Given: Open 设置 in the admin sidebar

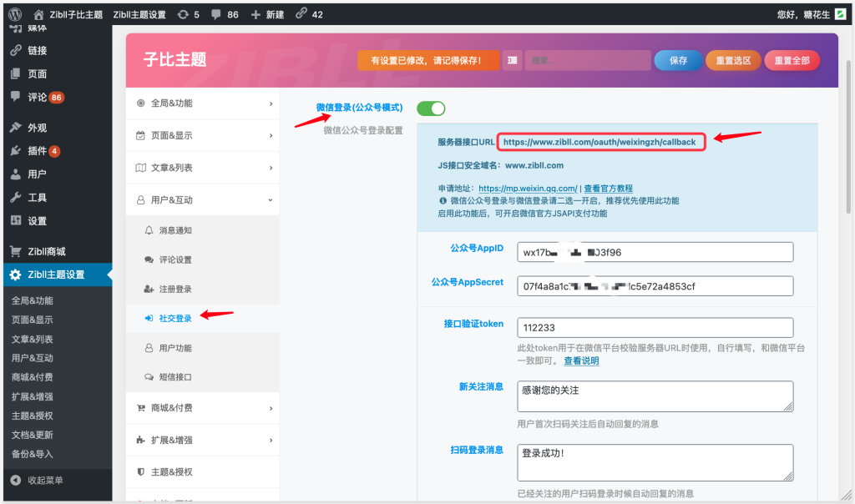Looking at the screenshot, I should (x=37, y=220).
